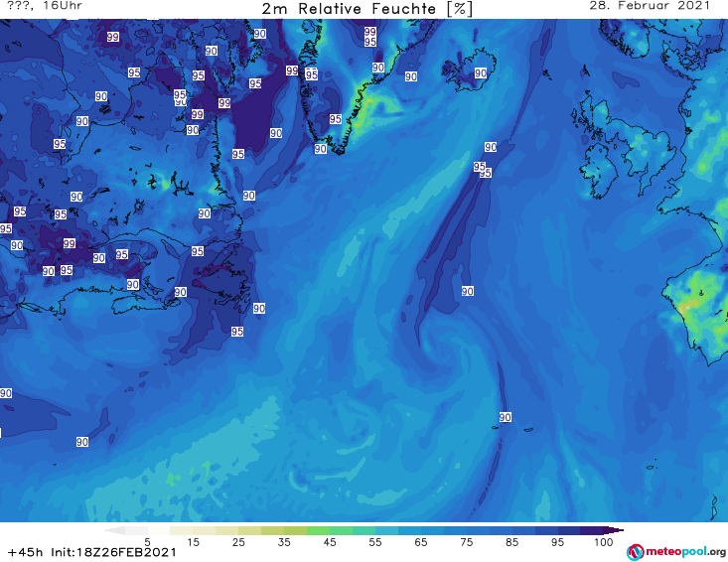Click the 'Init:18Z26FEB2021' run label
This screenshot has width=728, height=562.
(114, 552)
